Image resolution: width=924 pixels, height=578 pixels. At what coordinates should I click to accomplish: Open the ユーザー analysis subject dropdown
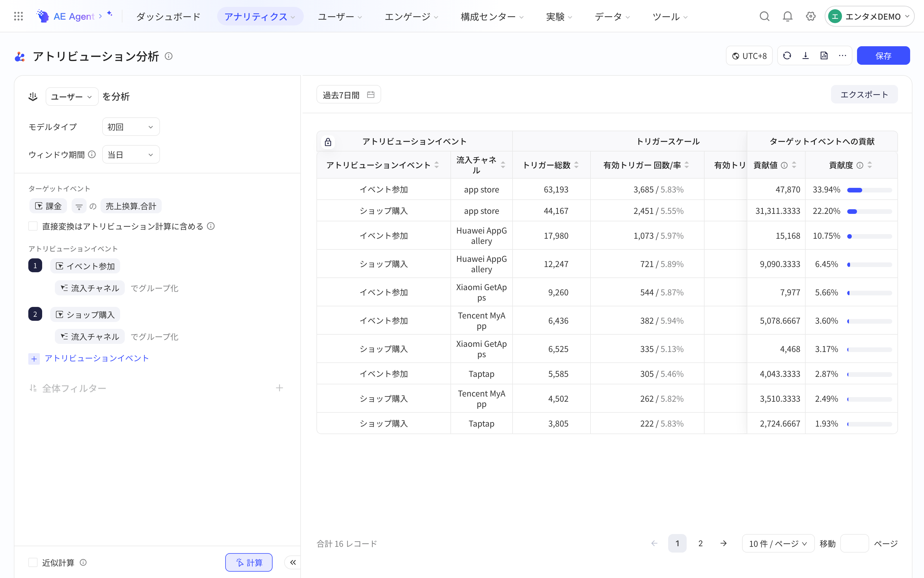pos(72,97)
